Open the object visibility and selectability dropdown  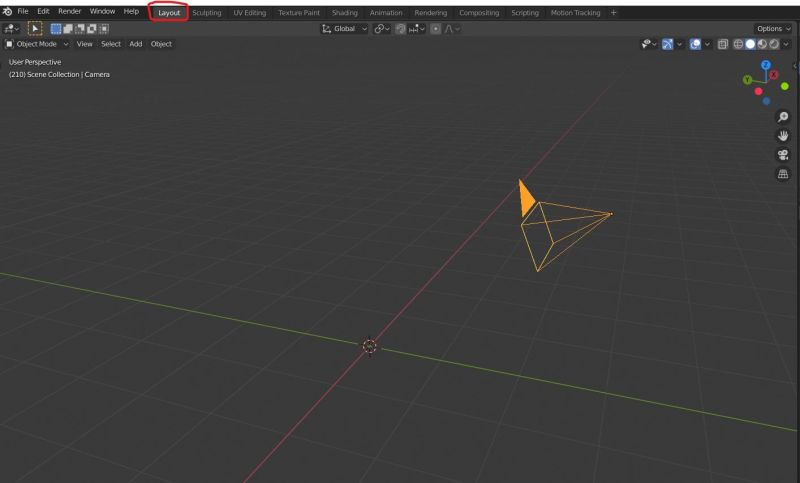[648, 44]
